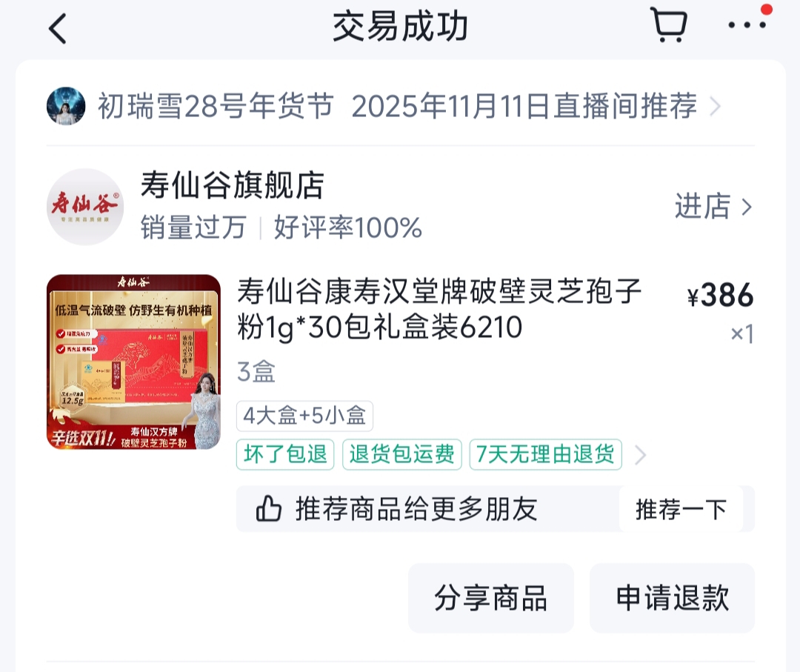The height and width of the screenshot is (672, 800).
Task: Click the 分享商品 button
Action: coord(491,598)
